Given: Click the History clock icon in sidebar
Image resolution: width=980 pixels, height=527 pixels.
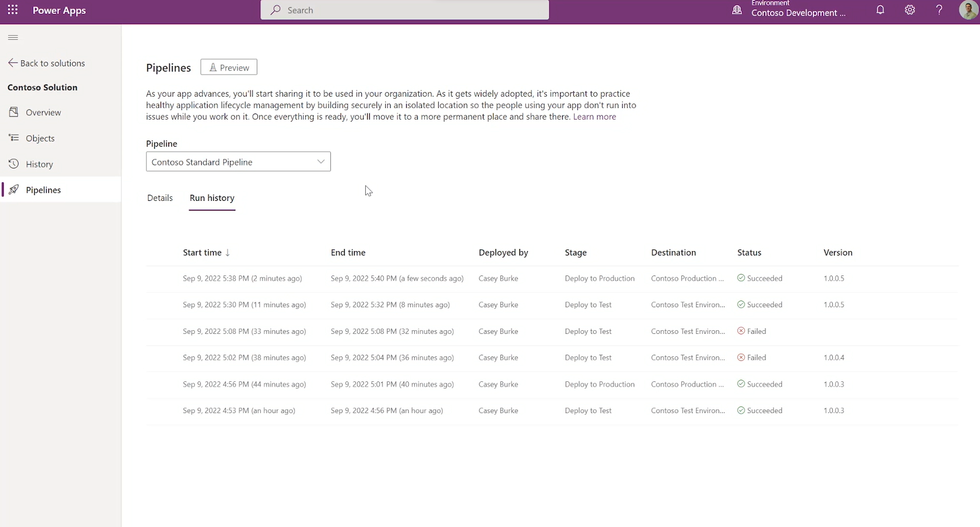Looking at the screenshot, I should (14, 164).
